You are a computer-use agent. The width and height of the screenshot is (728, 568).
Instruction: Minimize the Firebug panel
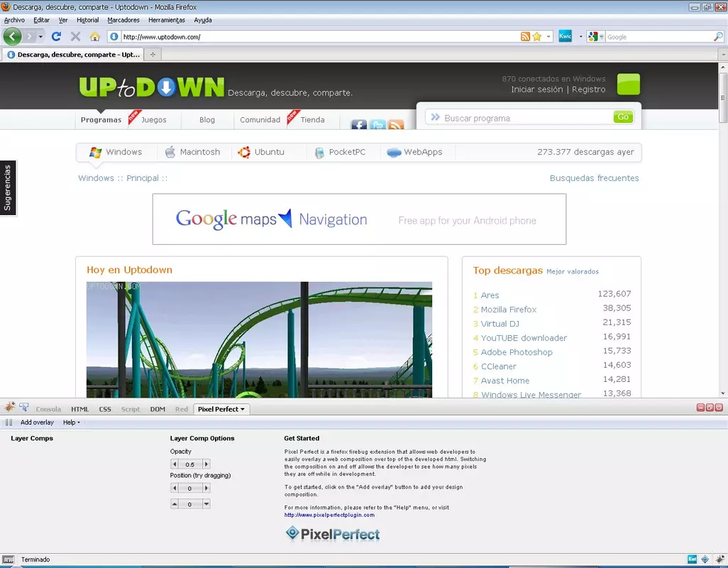700,408
